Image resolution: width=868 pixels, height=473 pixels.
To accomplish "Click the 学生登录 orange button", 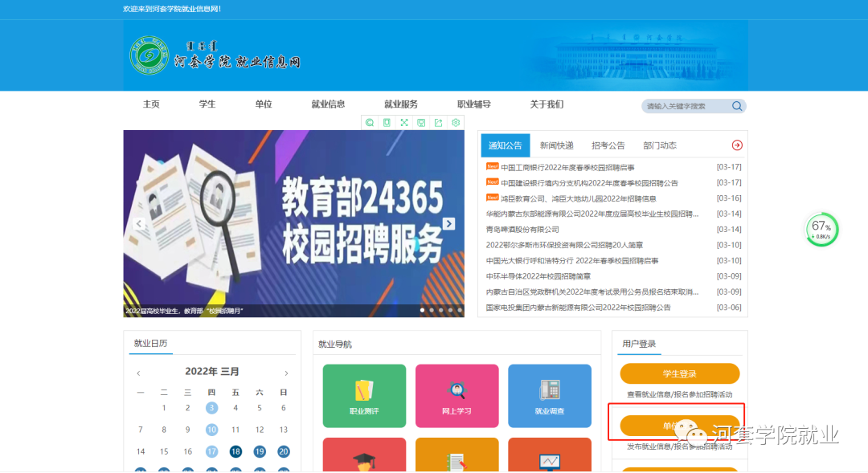I will pyautogui.click(x=680, y=373).
